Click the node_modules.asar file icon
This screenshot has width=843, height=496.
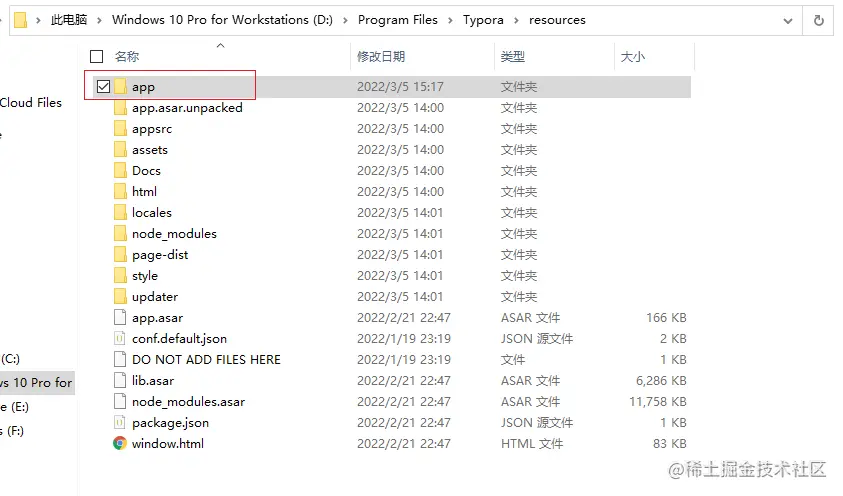pos(120,401)
